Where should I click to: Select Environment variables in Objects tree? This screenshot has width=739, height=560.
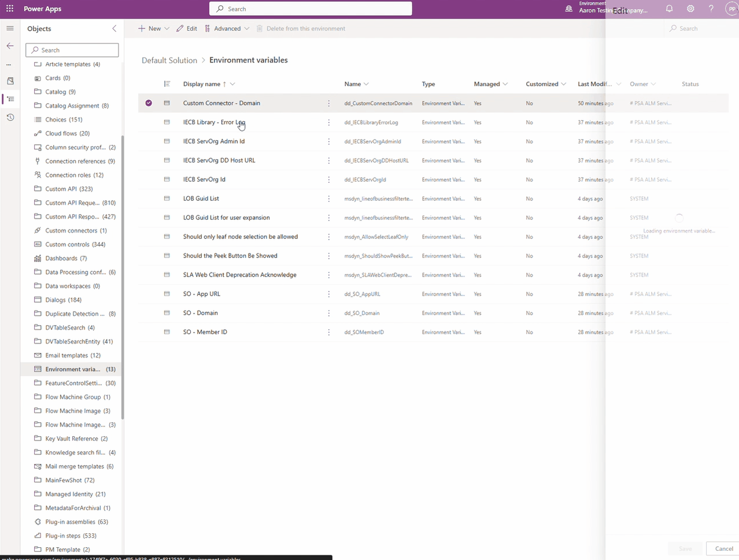click(x=71, y=369)
